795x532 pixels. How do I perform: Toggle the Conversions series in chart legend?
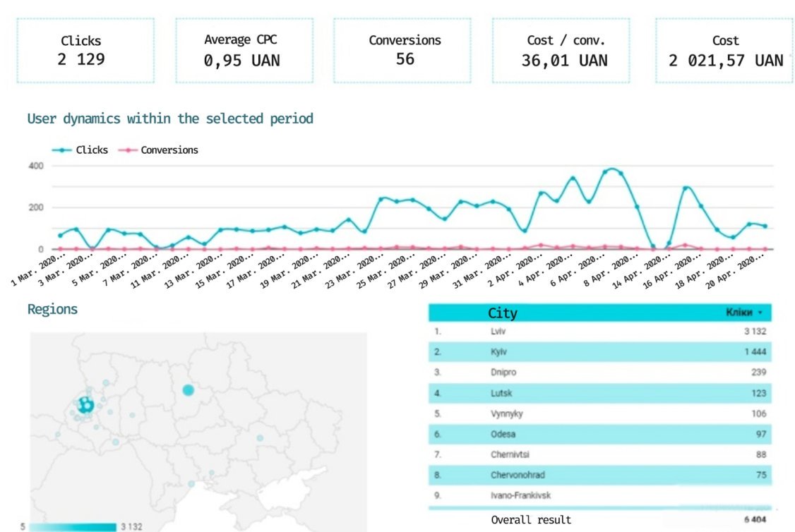tap(158, 150)
